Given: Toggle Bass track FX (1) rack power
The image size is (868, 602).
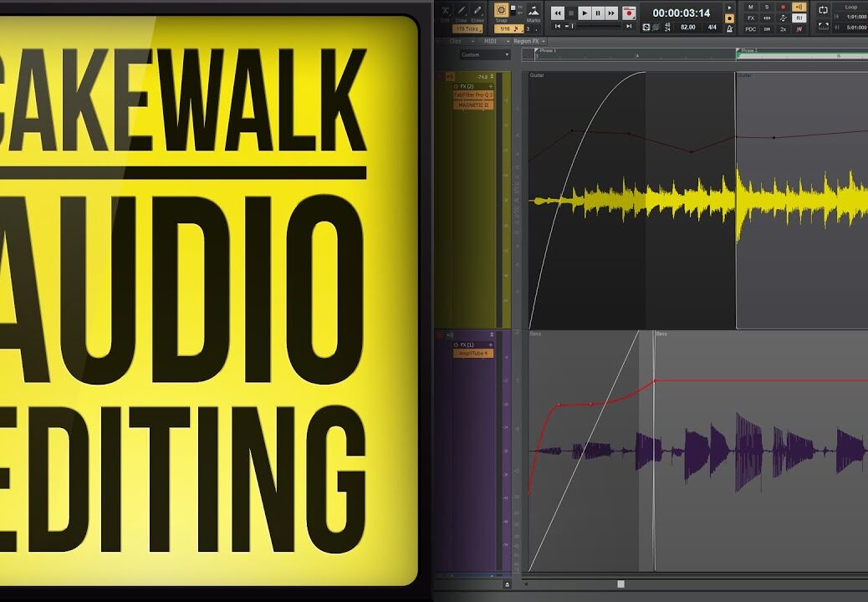Looking at the screenshot, I should 456,344.
